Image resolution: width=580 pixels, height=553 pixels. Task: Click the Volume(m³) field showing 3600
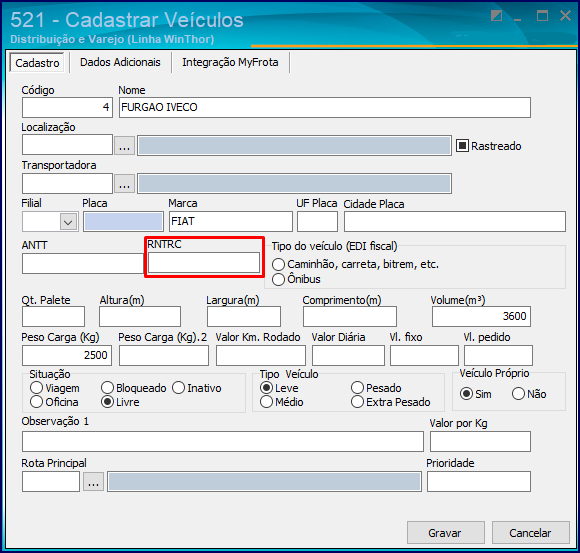pos(481,316)
